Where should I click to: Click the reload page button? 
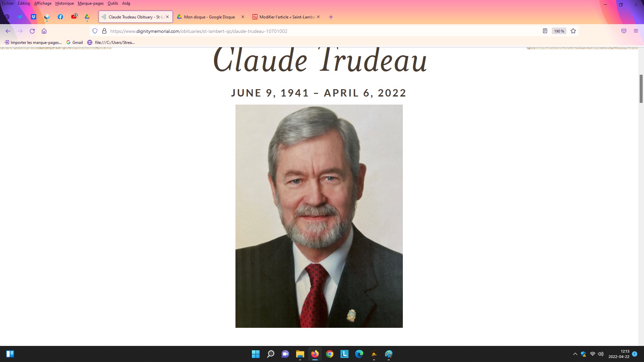[x=32, y=31]
